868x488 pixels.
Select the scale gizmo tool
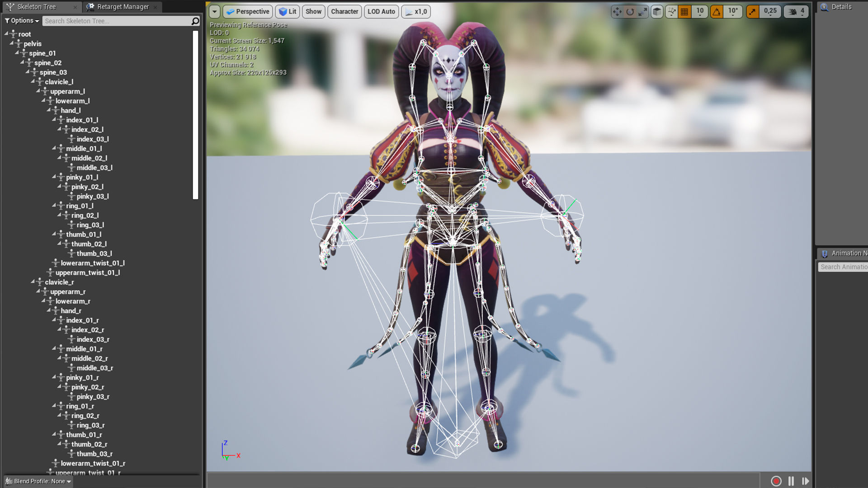coord(642,12)
